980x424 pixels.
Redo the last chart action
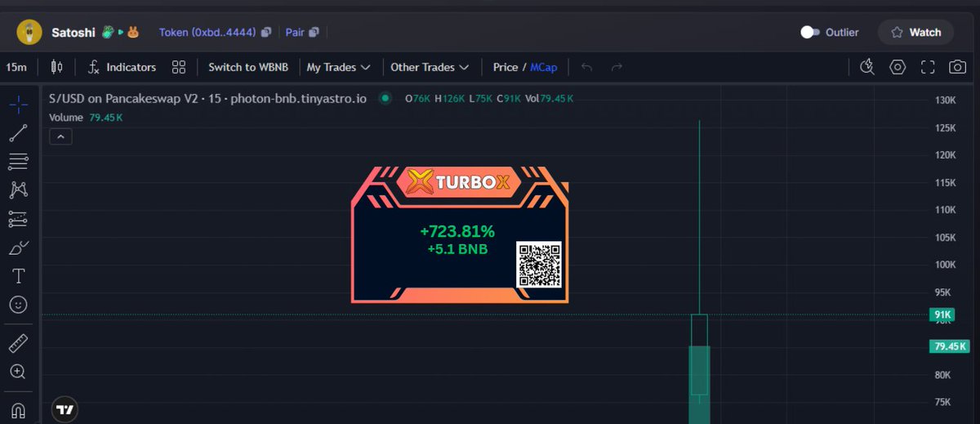pos(617,67)
